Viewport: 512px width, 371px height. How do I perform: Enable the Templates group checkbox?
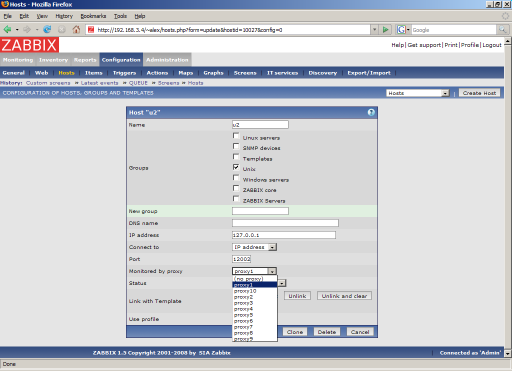coord(236,157)
